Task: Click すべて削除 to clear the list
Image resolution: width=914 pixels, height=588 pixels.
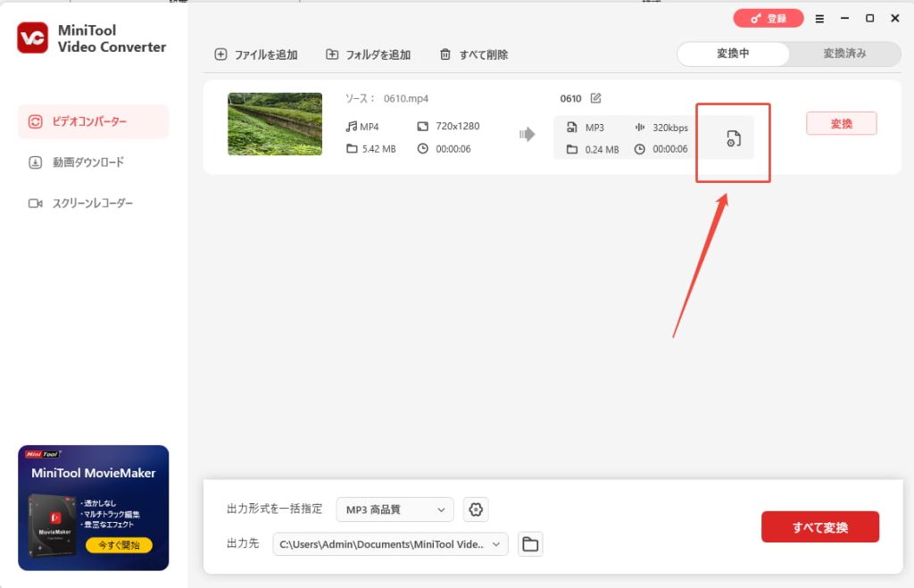Action: pyautogui.click(x=474, y=54)
